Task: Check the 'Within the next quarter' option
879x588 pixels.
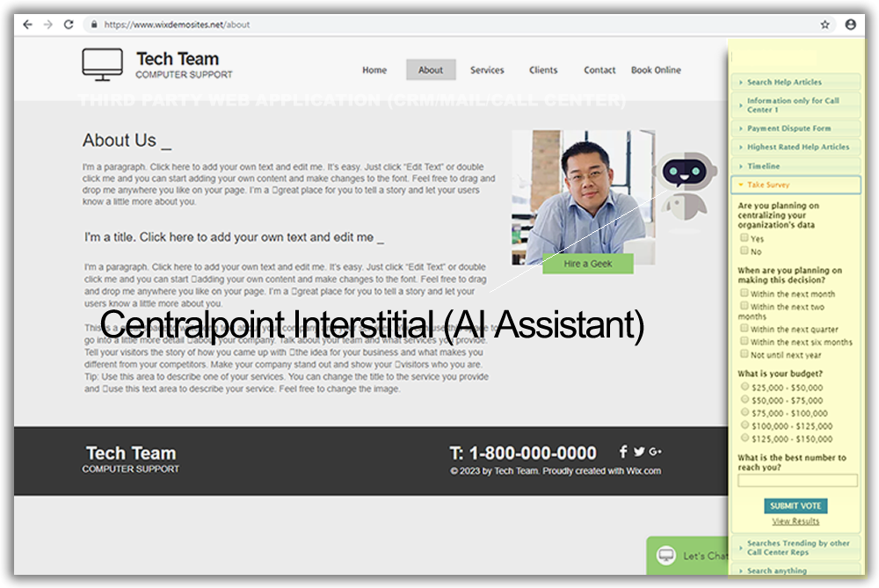Action: tap(745, 330)
